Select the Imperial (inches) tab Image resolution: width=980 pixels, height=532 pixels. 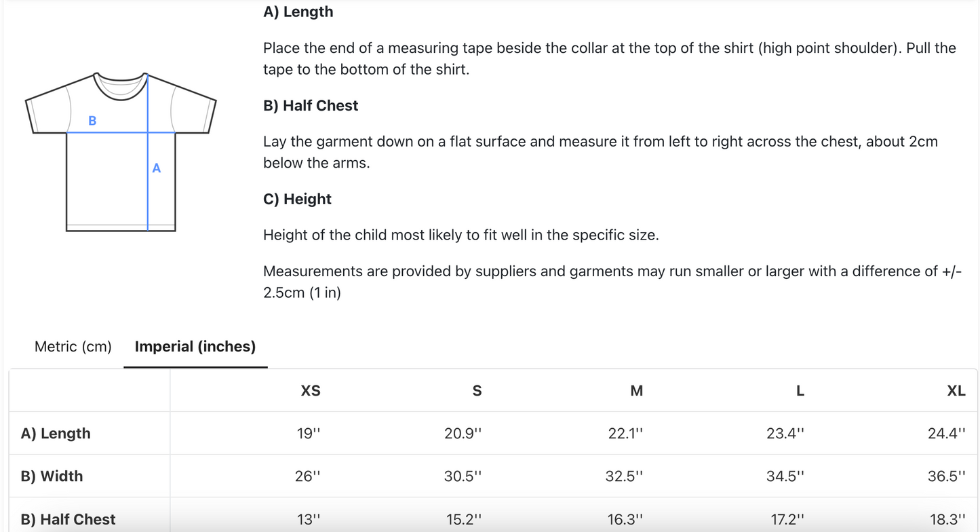[x=195, y=347]
